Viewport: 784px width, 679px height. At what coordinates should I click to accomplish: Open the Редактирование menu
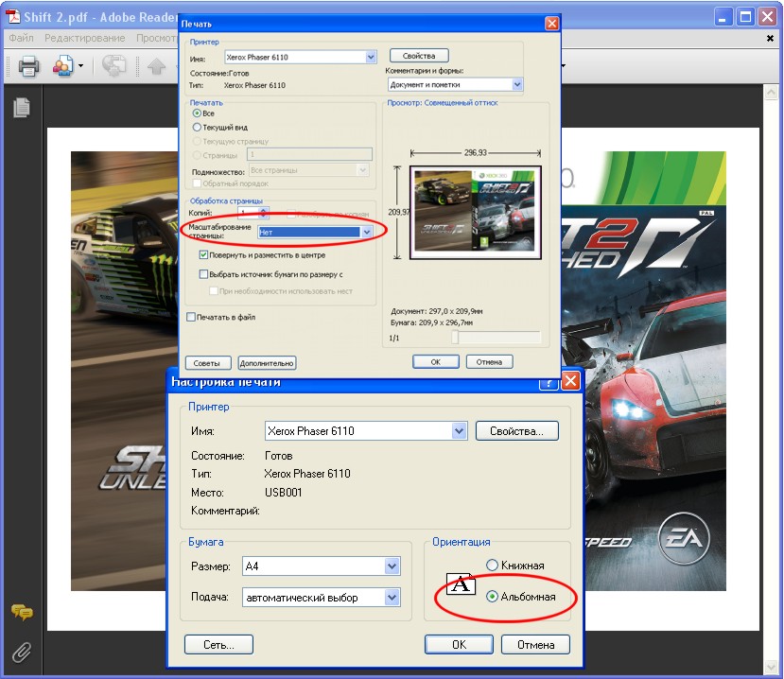(84, 38)
